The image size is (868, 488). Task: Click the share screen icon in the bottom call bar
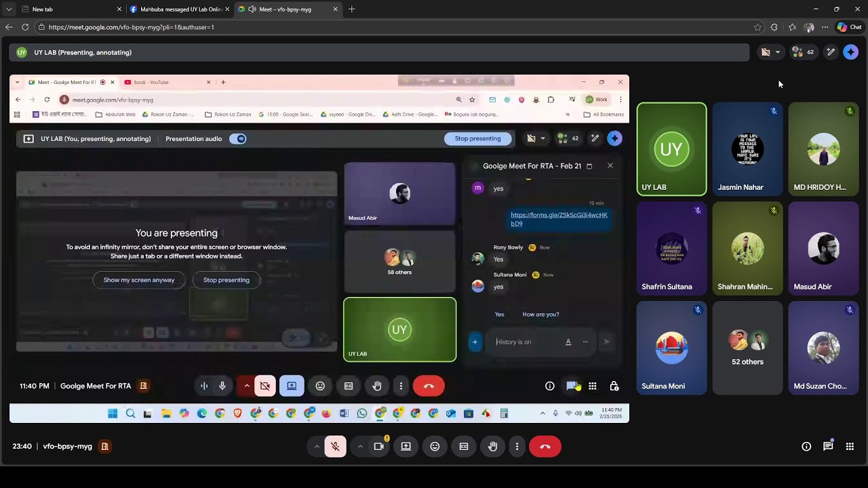coord(406,447)
